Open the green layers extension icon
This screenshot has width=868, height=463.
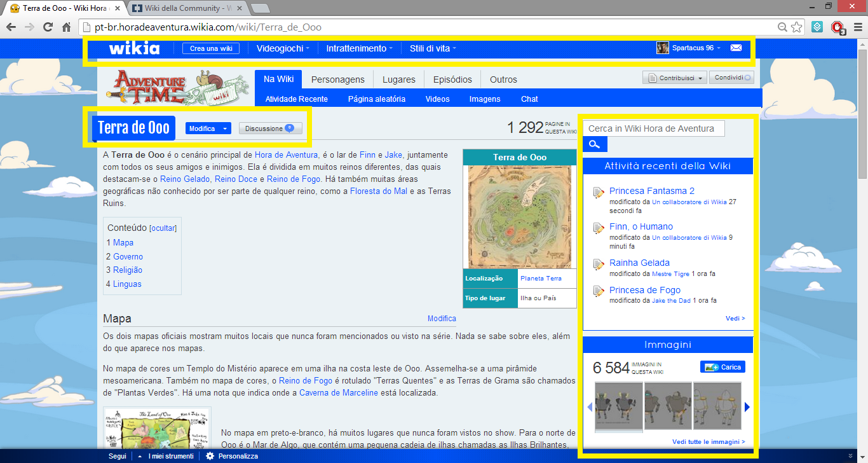pos(818,27)
